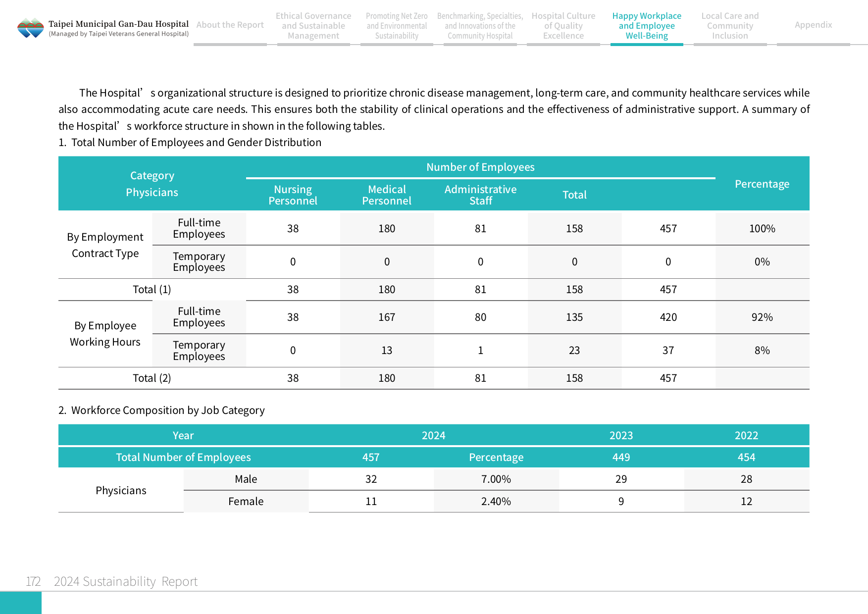
Task: Open Benchmarking, Specialties, and Innovations tab
Action: (480, 26)
